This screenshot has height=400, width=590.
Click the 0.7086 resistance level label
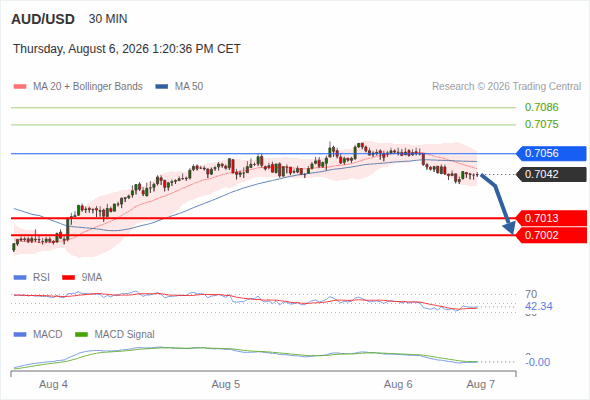tap(541, 108)
